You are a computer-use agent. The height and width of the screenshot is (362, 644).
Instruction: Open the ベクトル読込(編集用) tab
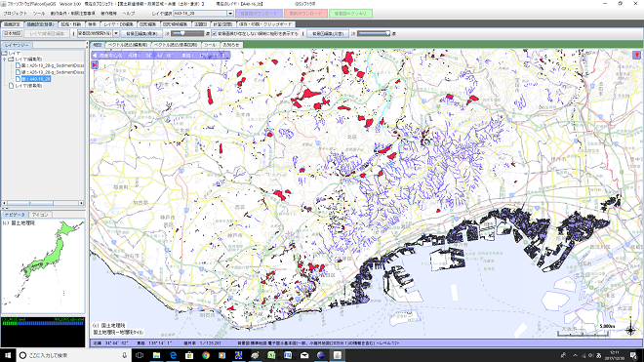[128, 45]
